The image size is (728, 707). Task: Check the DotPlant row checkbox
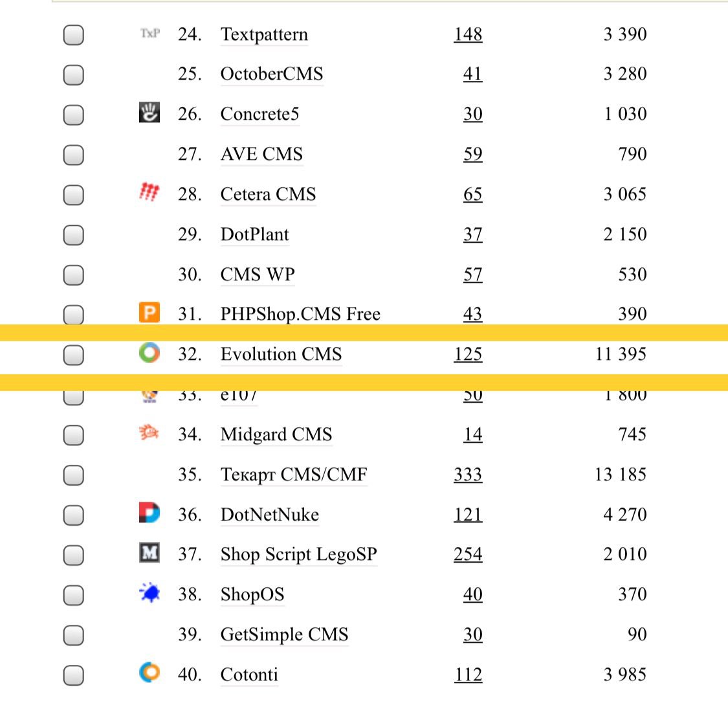coord(73,235)
